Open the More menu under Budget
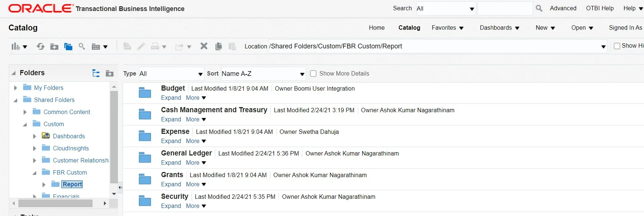Image resolution: width=644 pixels, height=216 pixels. pos(196,98)
